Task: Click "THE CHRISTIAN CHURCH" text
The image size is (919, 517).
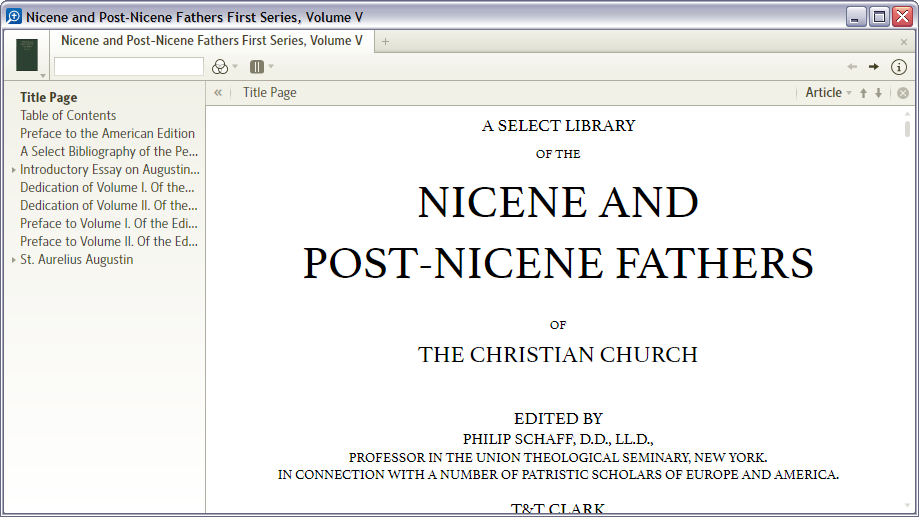Action: (x=558, y=355)
